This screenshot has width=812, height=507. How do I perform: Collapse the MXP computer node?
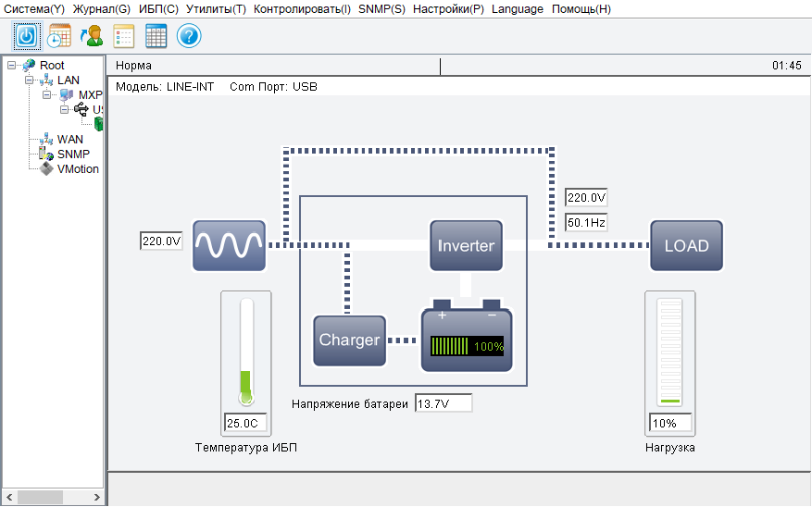click(46, 94)
